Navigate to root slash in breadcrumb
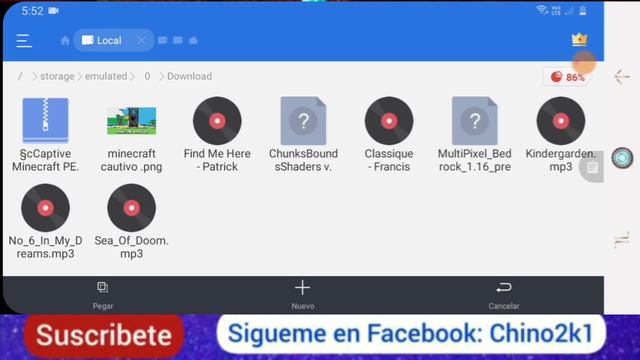640x360 pixels. pos(20,76)
